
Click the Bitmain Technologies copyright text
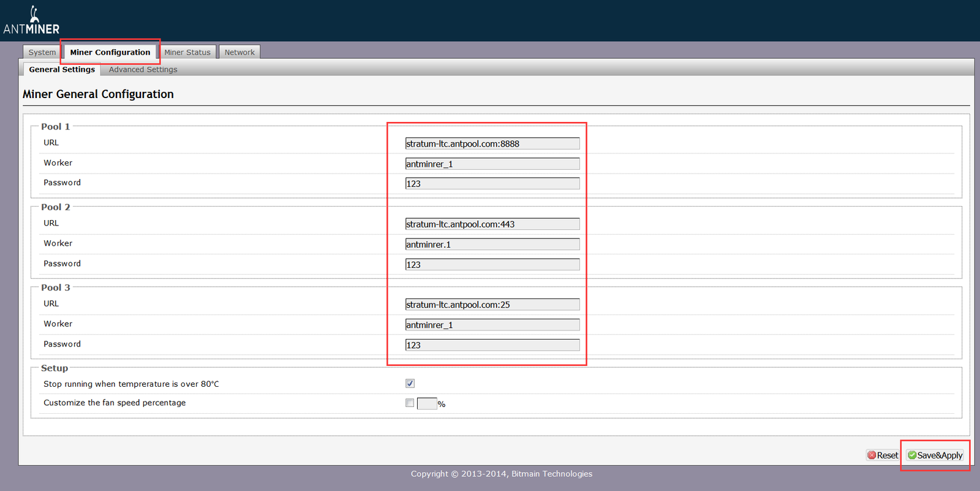[x=502, y=474]
